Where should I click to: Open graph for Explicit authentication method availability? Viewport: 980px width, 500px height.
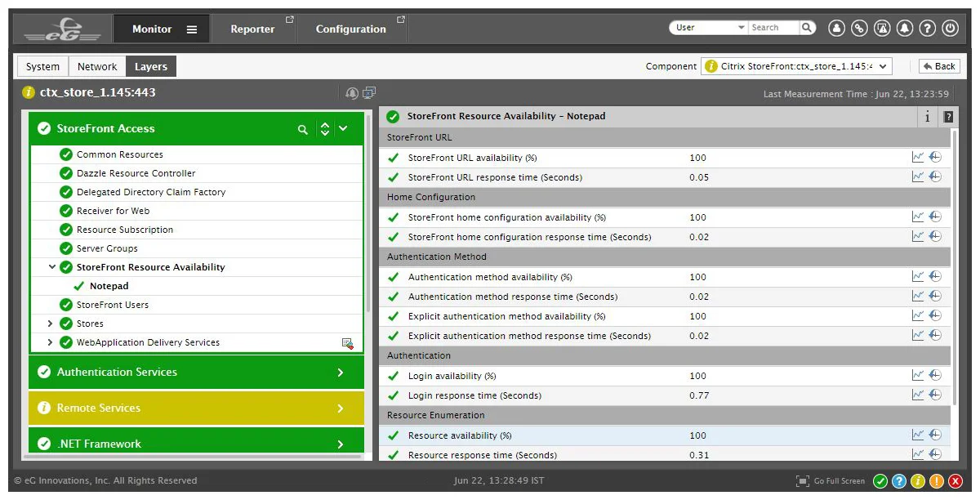pyautogui.click(x=918, y=315)
